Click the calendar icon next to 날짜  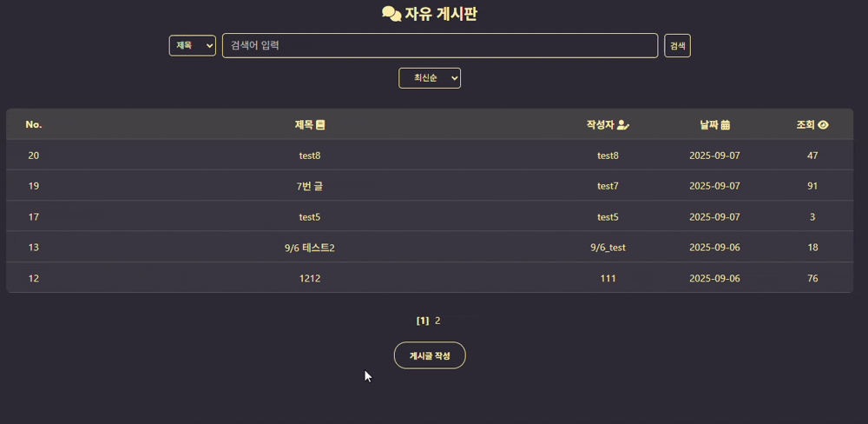point(725,125)
